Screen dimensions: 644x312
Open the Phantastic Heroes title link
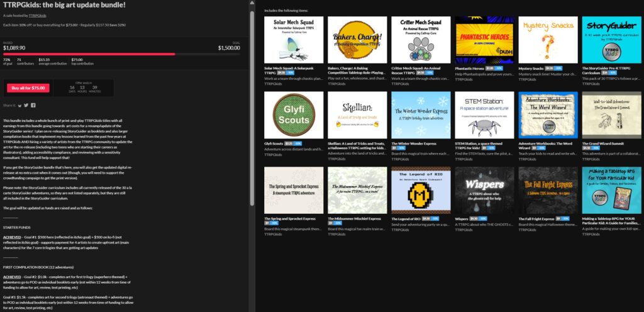469,68
